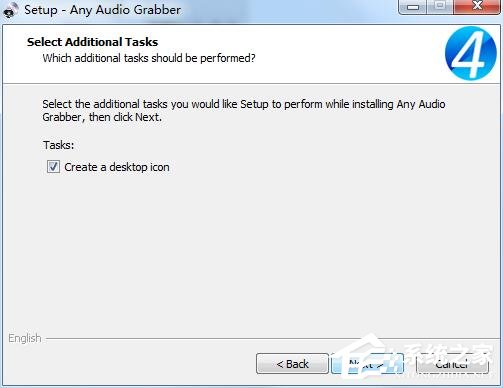This screenshot has width=503, height=388.
Task: Proceed with the Next > button
Action: tap(367, 364)
